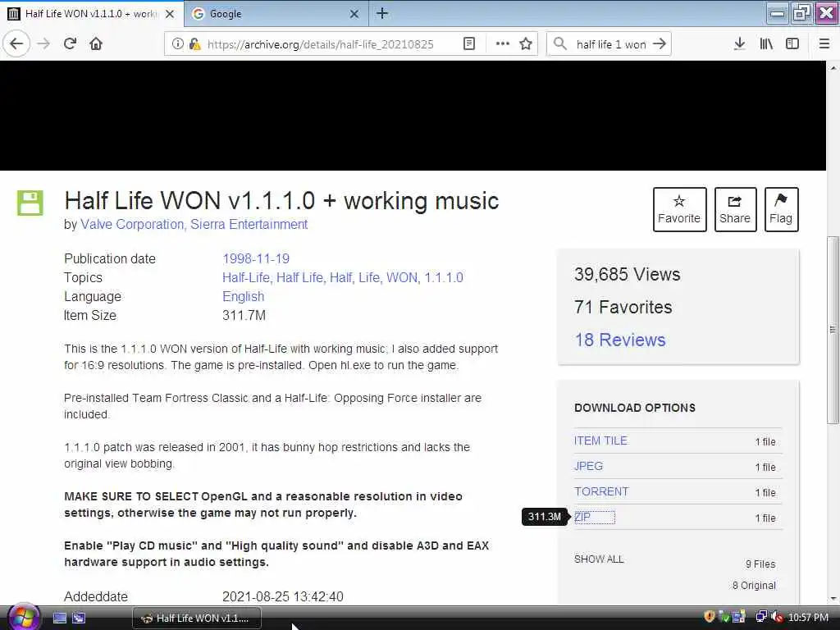
Task: View site information icon in address bar
Action: [177, 44]
